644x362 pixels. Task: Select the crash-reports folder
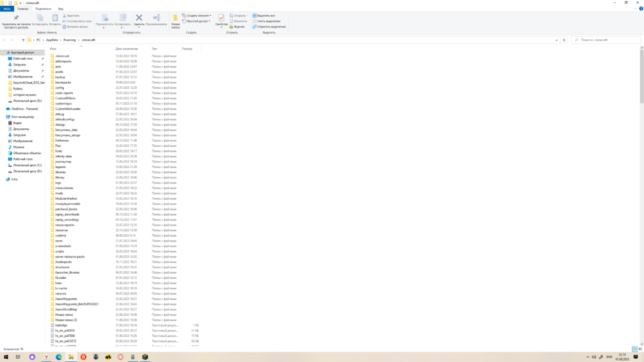pyautogui.click(x=64, y=93)
